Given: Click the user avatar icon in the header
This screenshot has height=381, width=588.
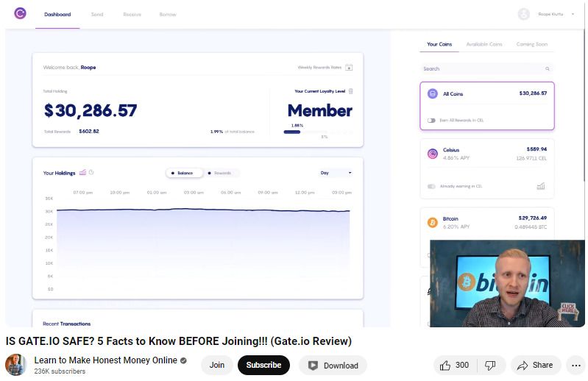Looking at the screenshot, I should click(524, 14).
